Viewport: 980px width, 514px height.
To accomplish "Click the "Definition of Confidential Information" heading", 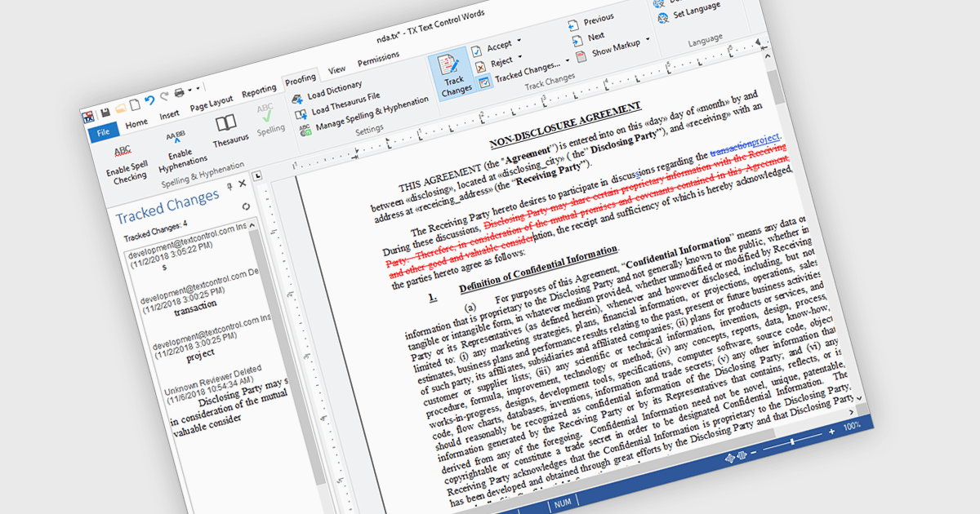I will (x=540, y=268).
